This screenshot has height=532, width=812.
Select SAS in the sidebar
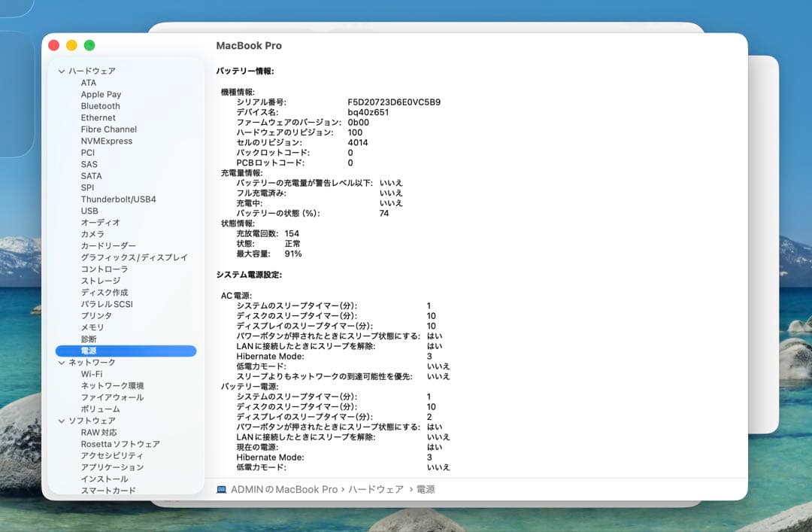click(89, 164)
